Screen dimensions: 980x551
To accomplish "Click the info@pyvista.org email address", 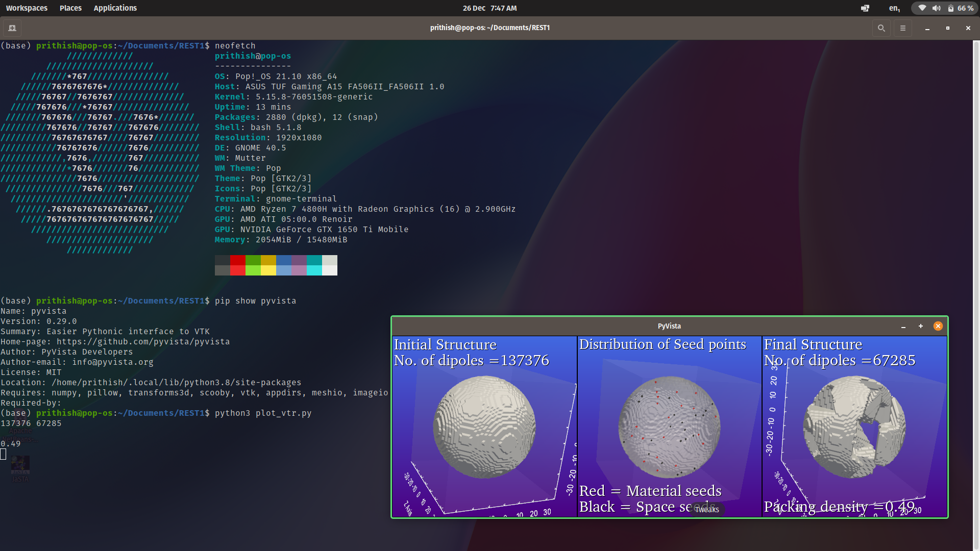I will point(113,362).
